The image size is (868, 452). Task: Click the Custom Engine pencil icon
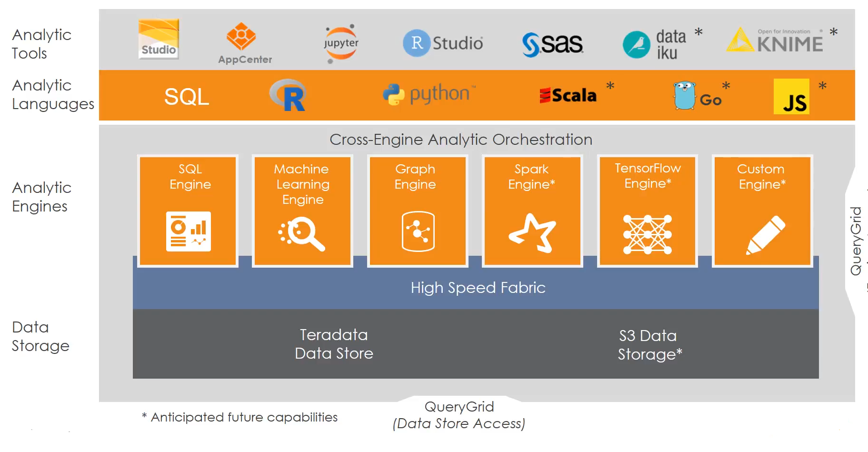pos(766,235)
